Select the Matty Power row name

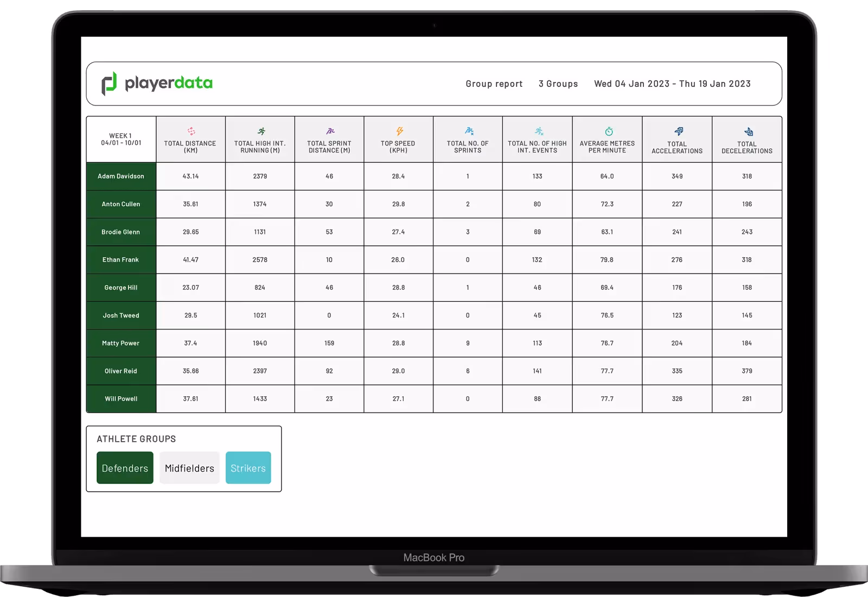121,343
